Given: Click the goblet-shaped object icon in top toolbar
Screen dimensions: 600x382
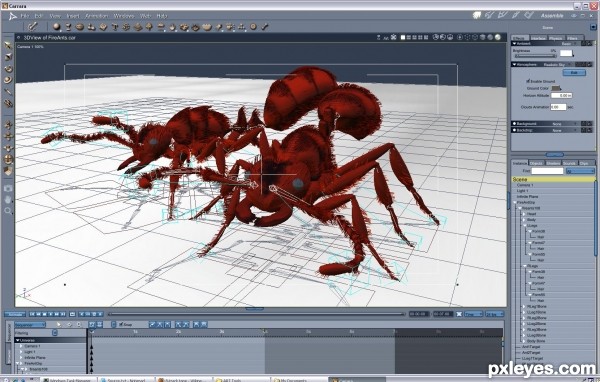Looking at the screenshot, I should (68, 27).
